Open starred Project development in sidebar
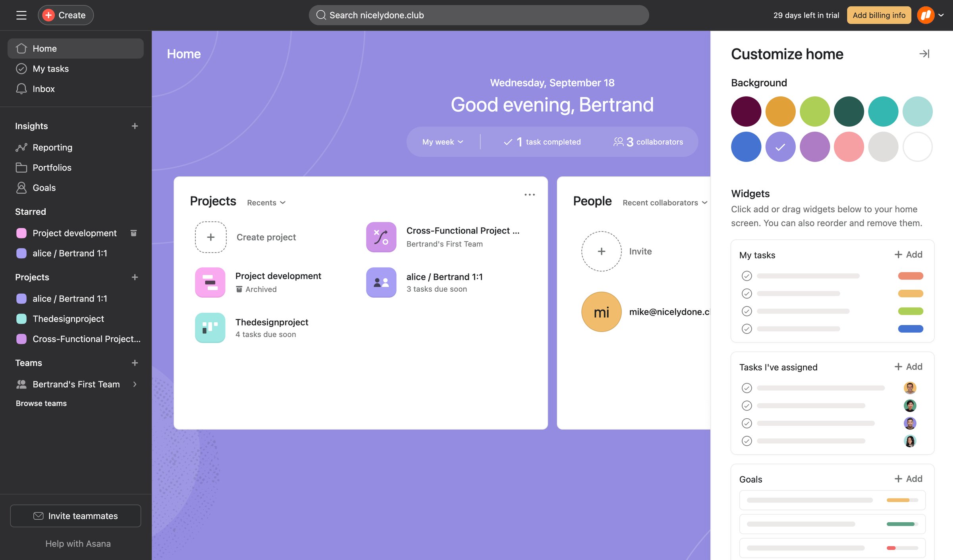The width and height of the screenshot is (953, 560). [75, 233]
